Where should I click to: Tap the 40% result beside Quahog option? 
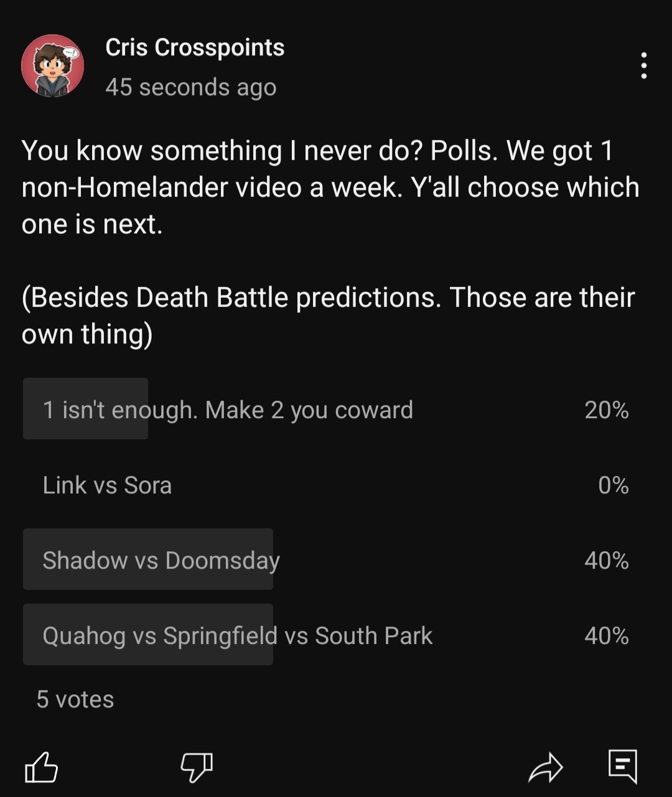click(607, 636)
